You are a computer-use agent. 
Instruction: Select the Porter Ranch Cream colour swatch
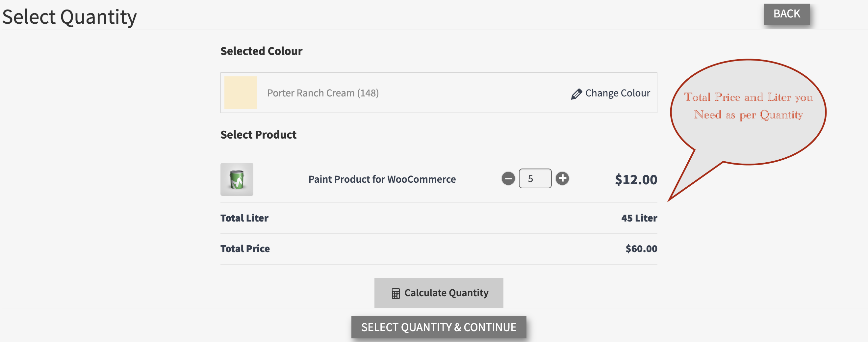tap(241, 93)
